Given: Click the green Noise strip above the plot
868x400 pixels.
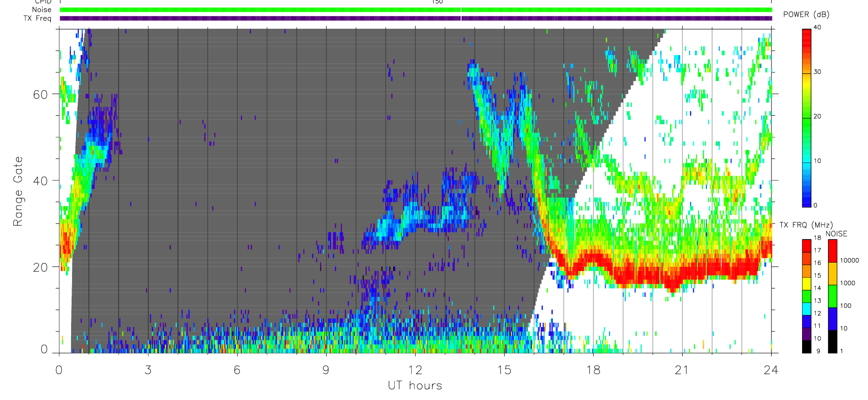Looking at the screenshot, I should [416, 10].
